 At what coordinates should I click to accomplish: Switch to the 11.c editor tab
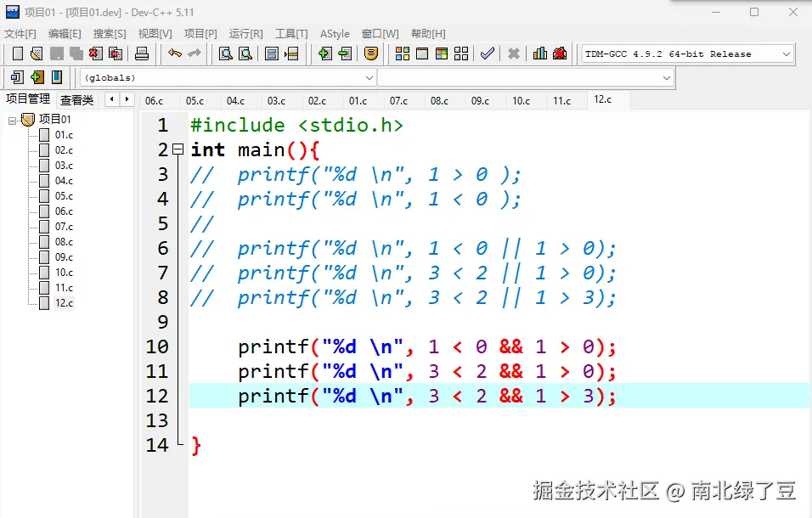coord(562,101)
